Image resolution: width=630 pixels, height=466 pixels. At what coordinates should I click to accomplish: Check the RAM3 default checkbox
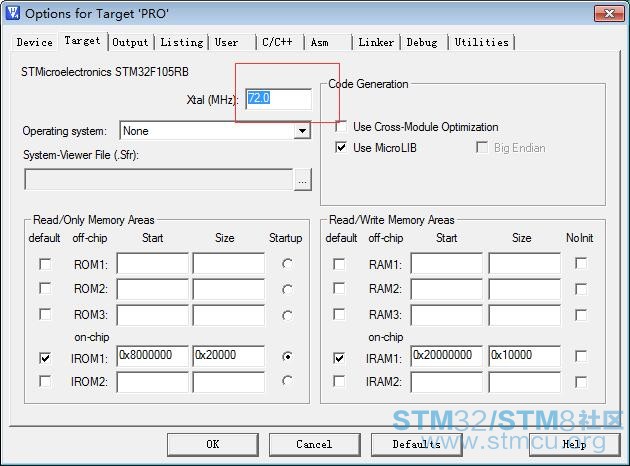coord(339,314)
